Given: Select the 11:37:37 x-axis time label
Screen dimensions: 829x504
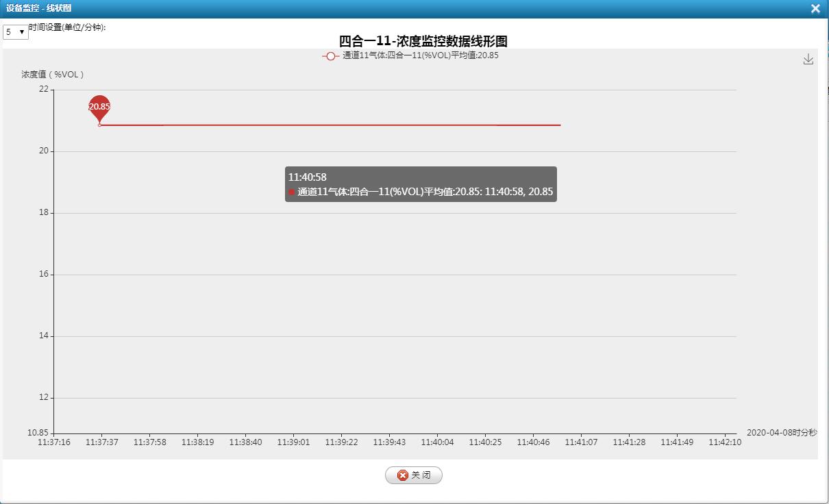Looking at the screenshot, I should point(101,442).
